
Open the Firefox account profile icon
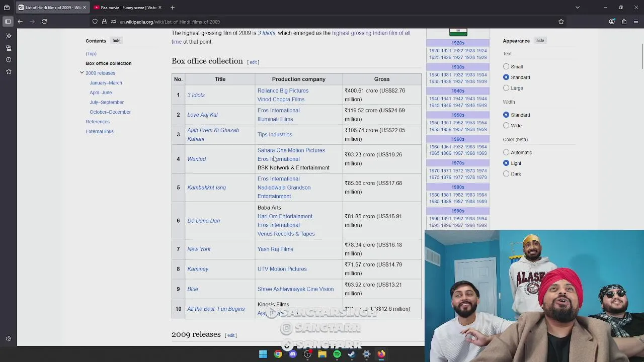click(612, 22)
